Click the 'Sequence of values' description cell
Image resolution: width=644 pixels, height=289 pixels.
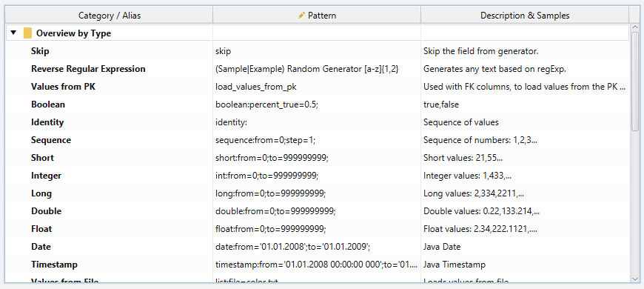pyautogui.click(x=525, y=122)
